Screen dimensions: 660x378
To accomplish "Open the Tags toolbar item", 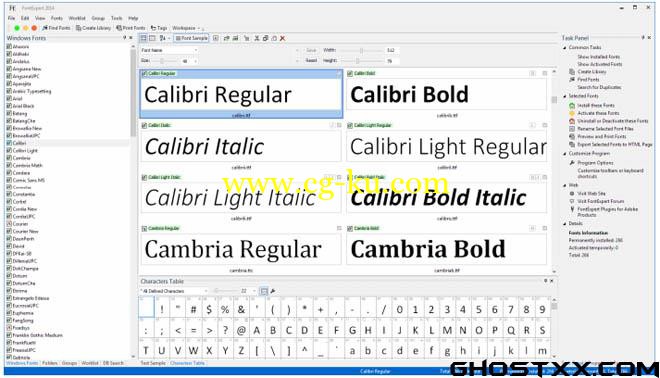I will (159, 28).
